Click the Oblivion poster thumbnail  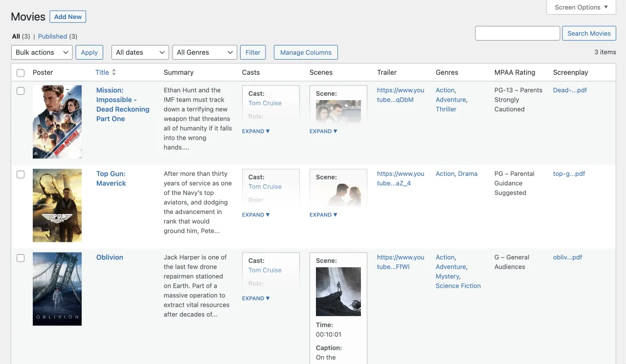[x=57, y=289]
